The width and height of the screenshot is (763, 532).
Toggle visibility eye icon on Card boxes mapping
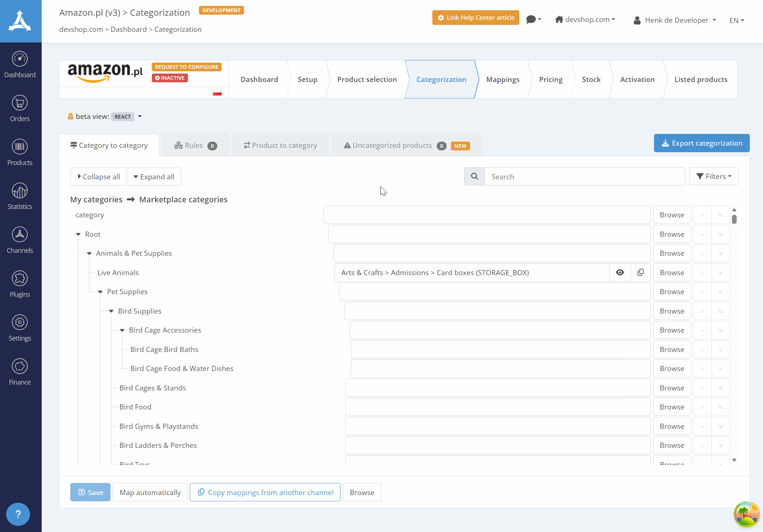click(620, 273)
